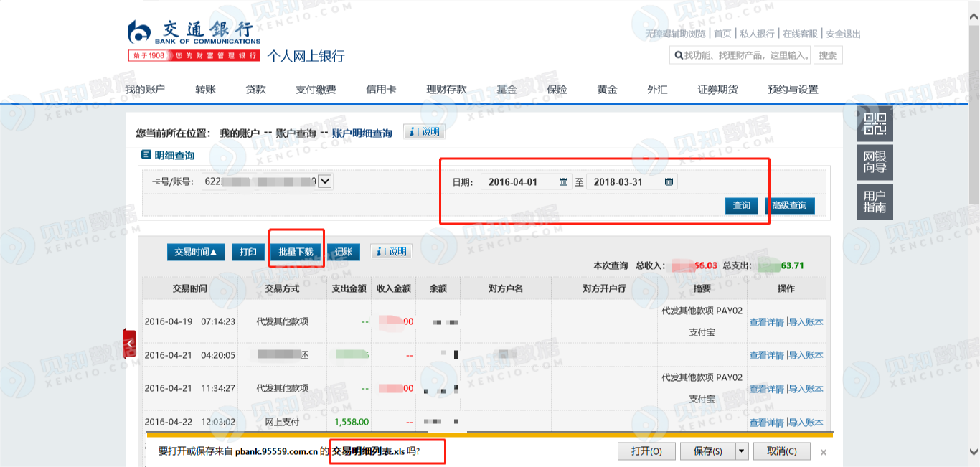Click 打开 in the download bar
The width and height of the screenshot is (980, 467).
click(646, 451)
